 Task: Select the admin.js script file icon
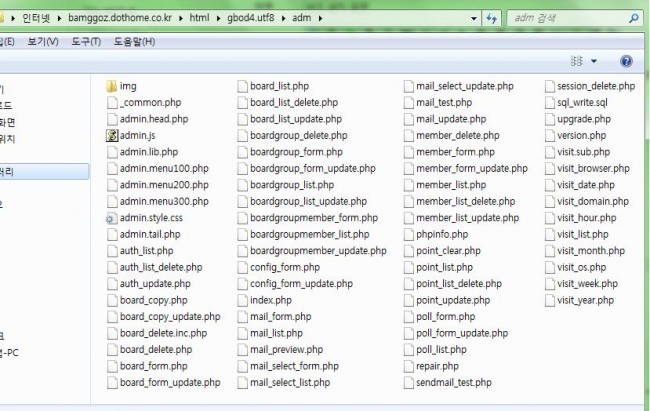pos(112,136)
